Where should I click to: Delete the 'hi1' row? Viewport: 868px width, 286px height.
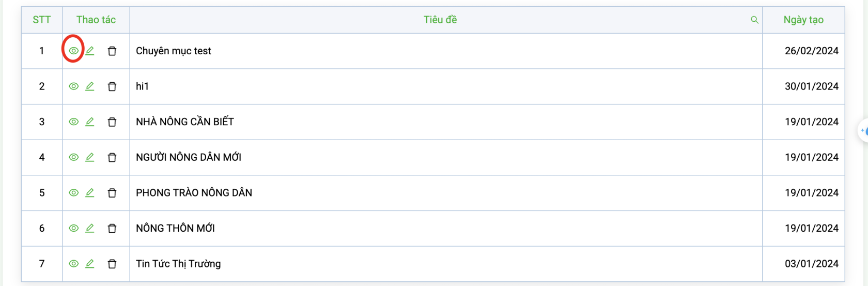[x=112, y=86]
